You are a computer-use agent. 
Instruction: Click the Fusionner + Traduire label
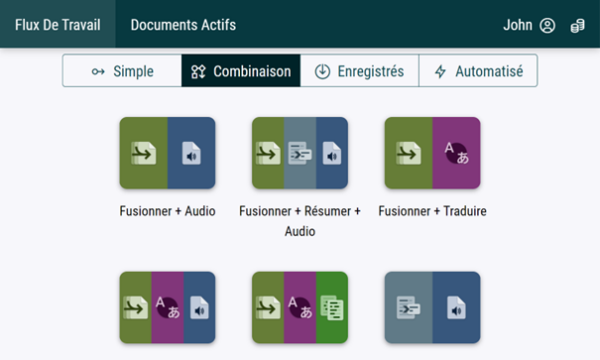coord(432,211)
